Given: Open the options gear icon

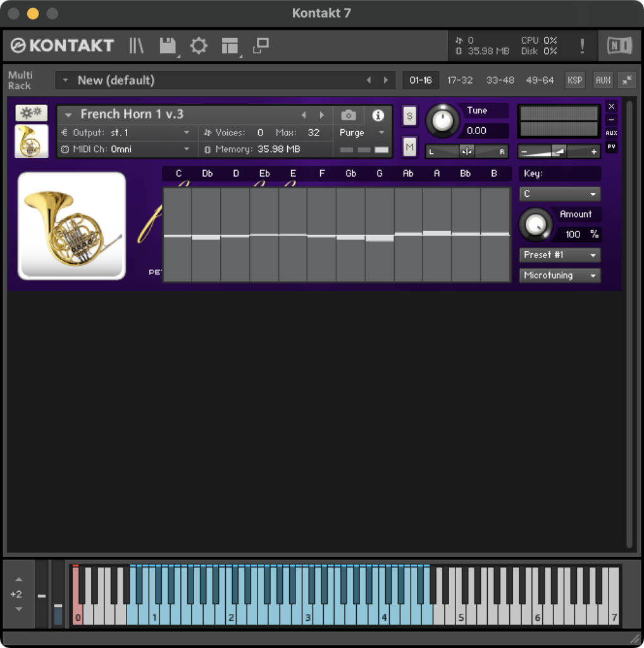Looking at the screenshot, I should (199, 46).
